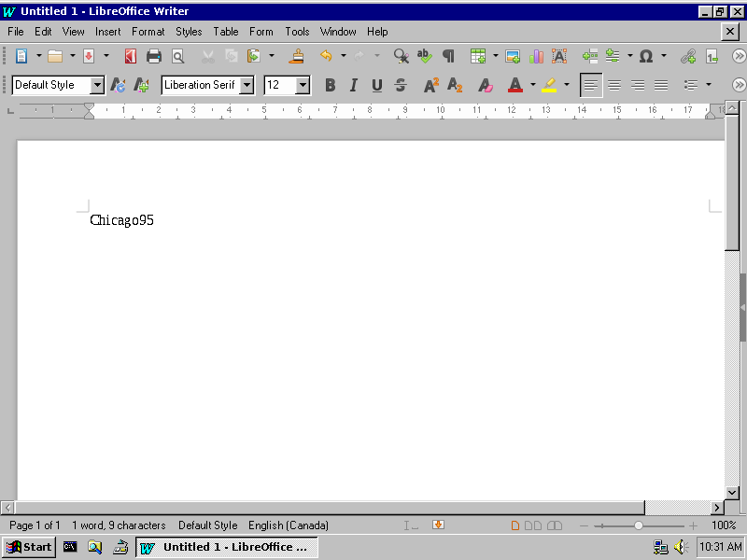Screen dimensions: 747x560
Task: Open the File menu
Action: tap(16, 32)
